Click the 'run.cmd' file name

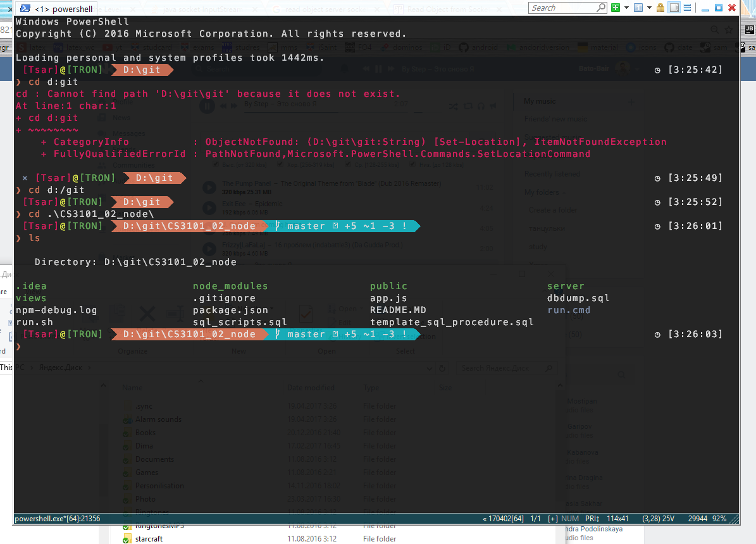pos(569,310)
